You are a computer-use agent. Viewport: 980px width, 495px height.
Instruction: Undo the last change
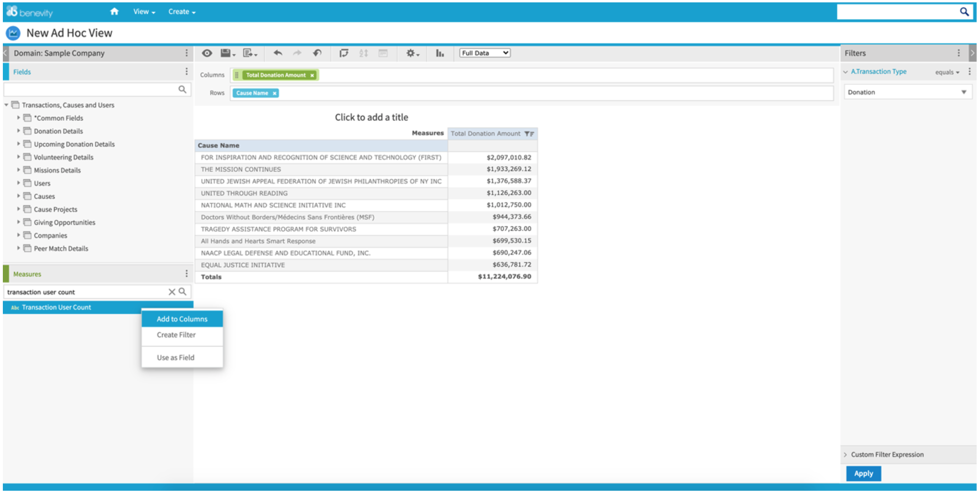(278, 53)
